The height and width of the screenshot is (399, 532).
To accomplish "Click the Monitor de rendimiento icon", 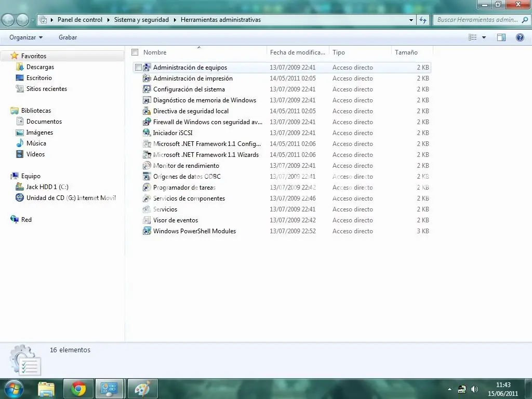I will pos(147,166).
